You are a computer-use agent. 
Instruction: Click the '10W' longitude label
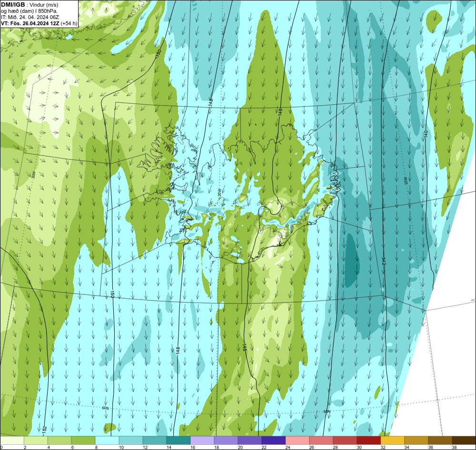click(x=405, y=182)
